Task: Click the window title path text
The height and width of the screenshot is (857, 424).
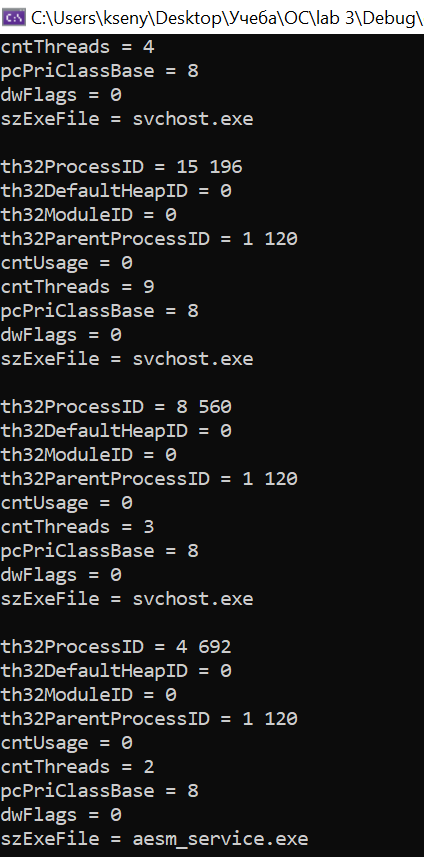Action: coord(227,18)
